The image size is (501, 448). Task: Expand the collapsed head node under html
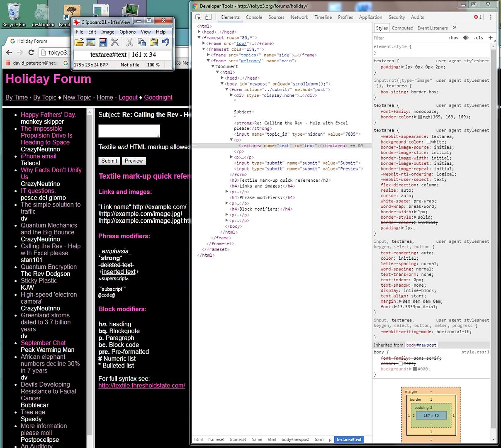[x=199, y=32]
